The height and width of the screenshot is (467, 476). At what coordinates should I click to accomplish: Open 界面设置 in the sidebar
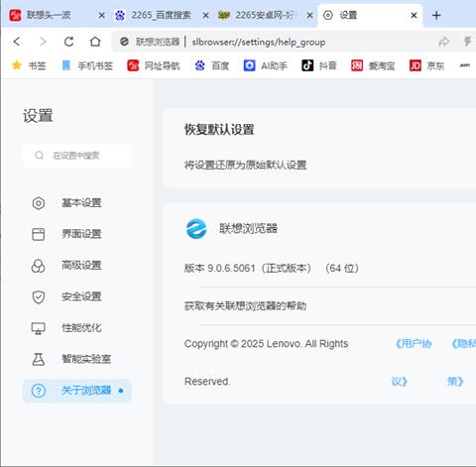tap(76, 234)
